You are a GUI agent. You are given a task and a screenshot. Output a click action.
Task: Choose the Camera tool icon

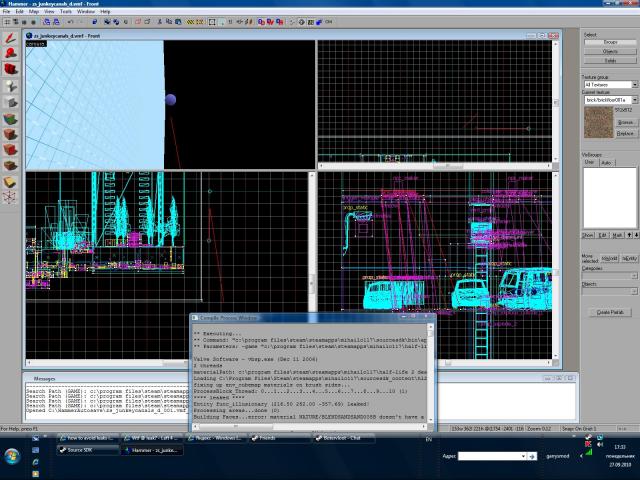[11, 69]
